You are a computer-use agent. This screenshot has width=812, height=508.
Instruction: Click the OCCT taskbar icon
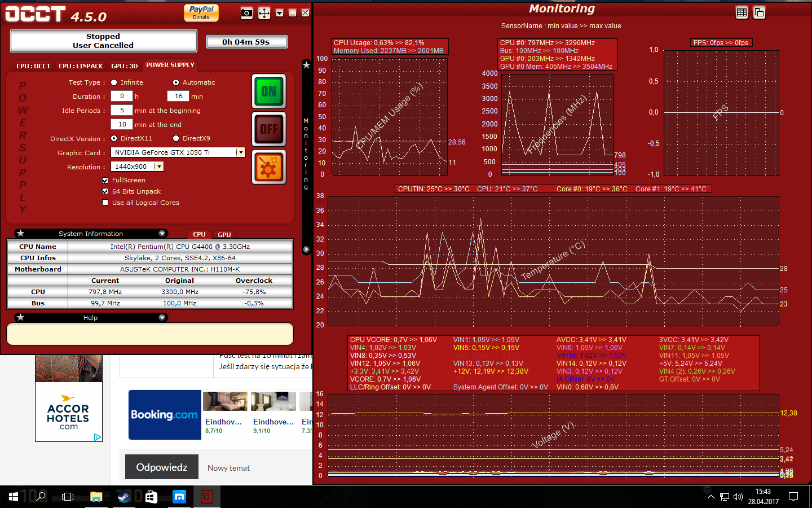[x=207, y=497]
